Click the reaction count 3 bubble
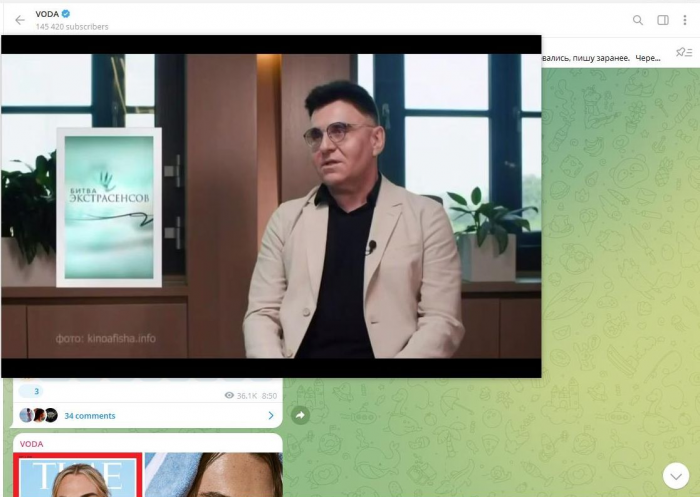700x497 pixels. coord(31,391)
